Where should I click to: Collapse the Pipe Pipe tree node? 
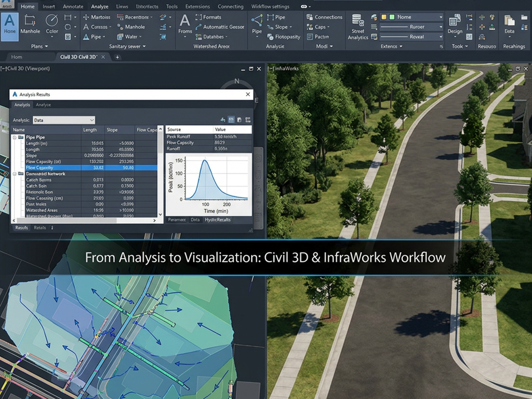[x=15, y=137]
